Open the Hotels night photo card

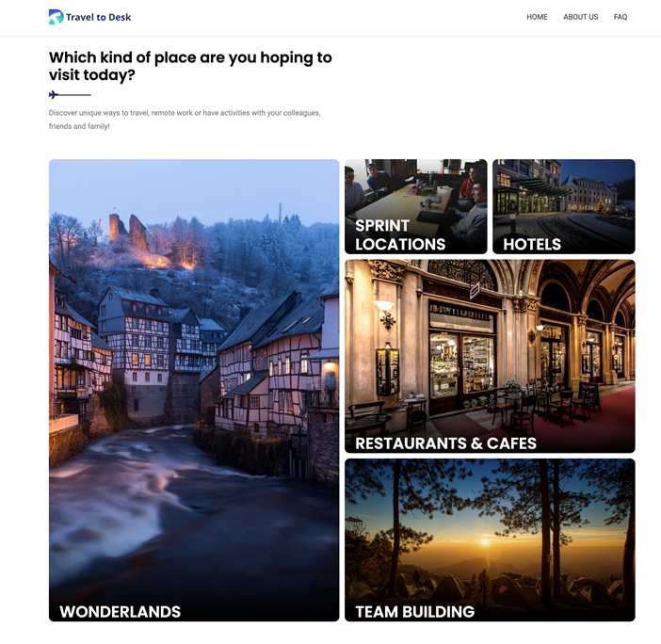point(564,206)
